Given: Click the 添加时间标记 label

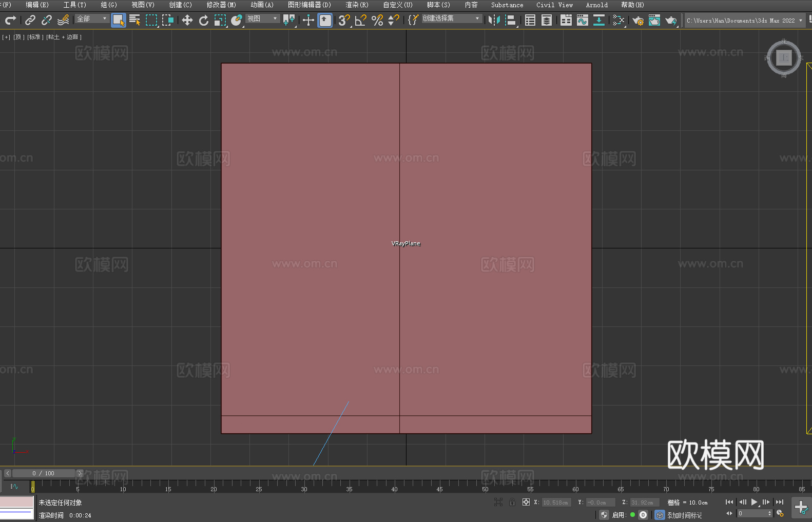Looking at the screenshot, I should click(x=685, y=515).
